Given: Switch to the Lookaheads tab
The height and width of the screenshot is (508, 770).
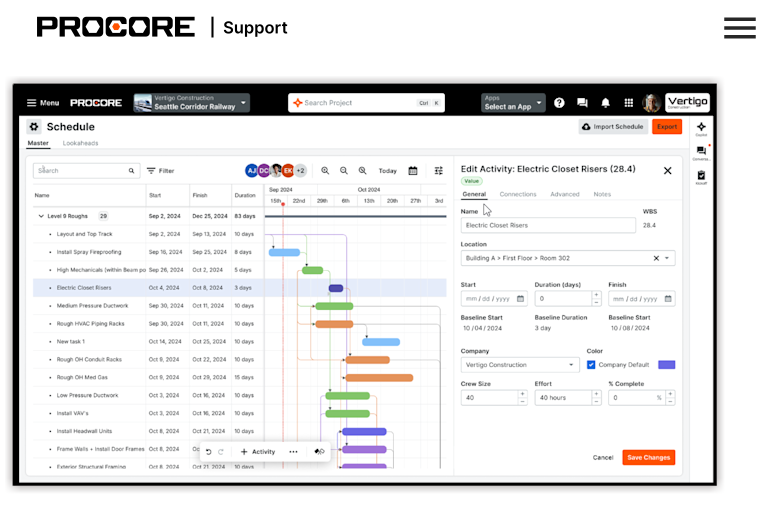Looking at the screenshot, I should tap(81, 143).
